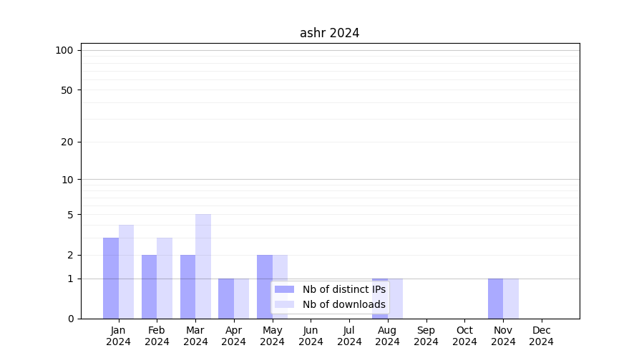Select the 'Sep 2024' x-axis label
644x358 pixels.
(x=426, y=336)
